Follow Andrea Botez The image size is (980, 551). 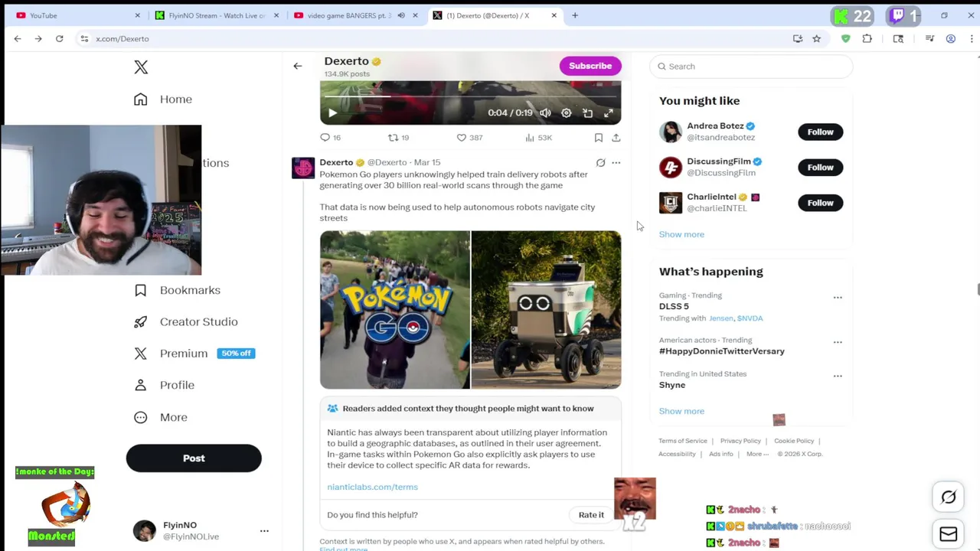point(820,132)
